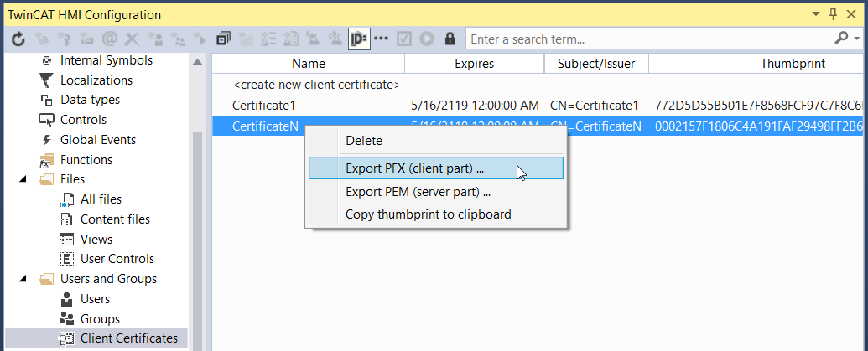
Task: Click <create new client certificate> row
Action: [315, 85]
